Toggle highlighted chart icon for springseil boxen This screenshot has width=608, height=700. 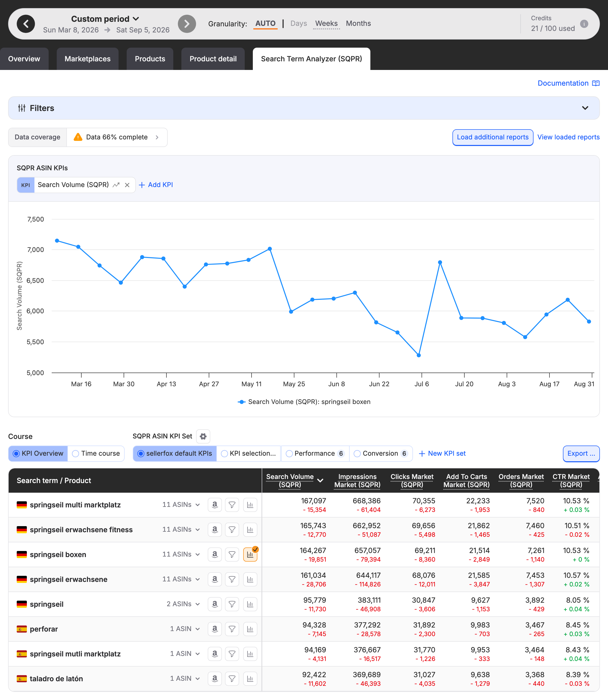click(x=250, y=554)
